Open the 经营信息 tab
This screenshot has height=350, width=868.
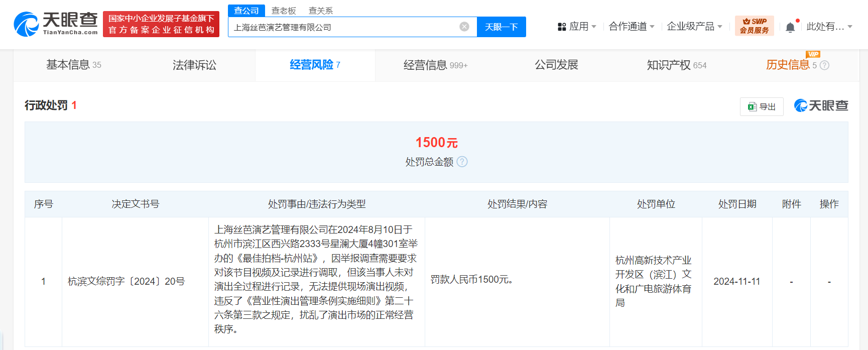pyautogui.click(x=436, y=65)
